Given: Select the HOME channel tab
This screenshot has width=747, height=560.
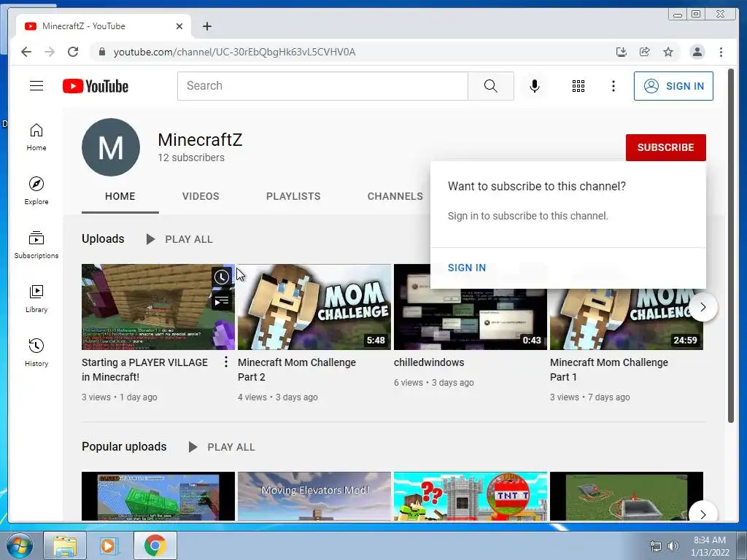Looking at the screenshot, I should (120, 196).
